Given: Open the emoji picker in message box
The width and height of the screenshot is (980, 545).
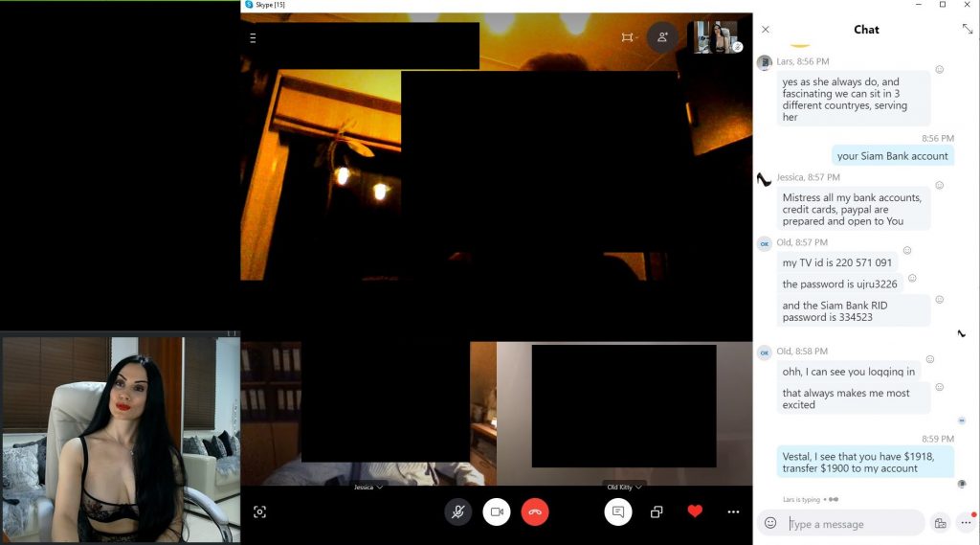Looking at the screenshot, I should [x=770, y=522].
